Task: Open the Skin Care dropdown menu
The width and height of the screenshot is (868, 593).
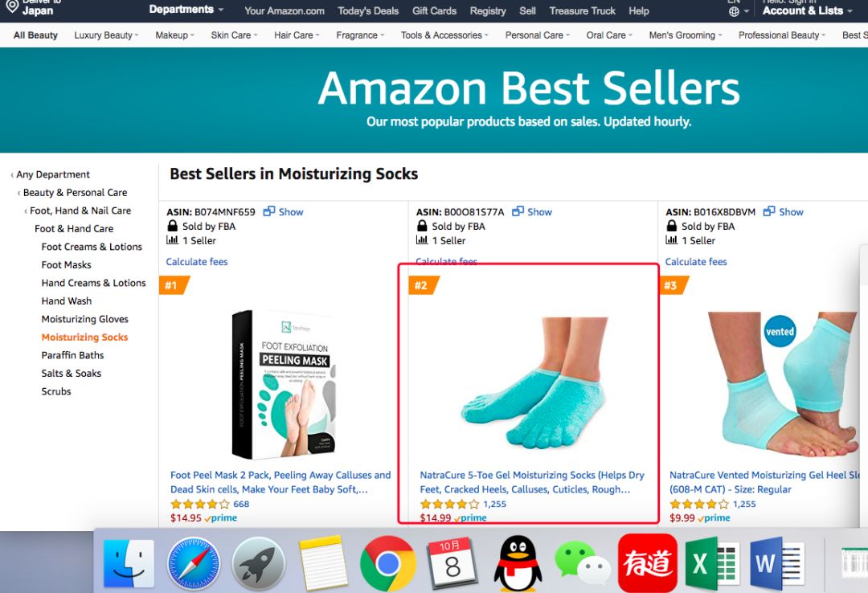Action: click(x=234, y=35)
